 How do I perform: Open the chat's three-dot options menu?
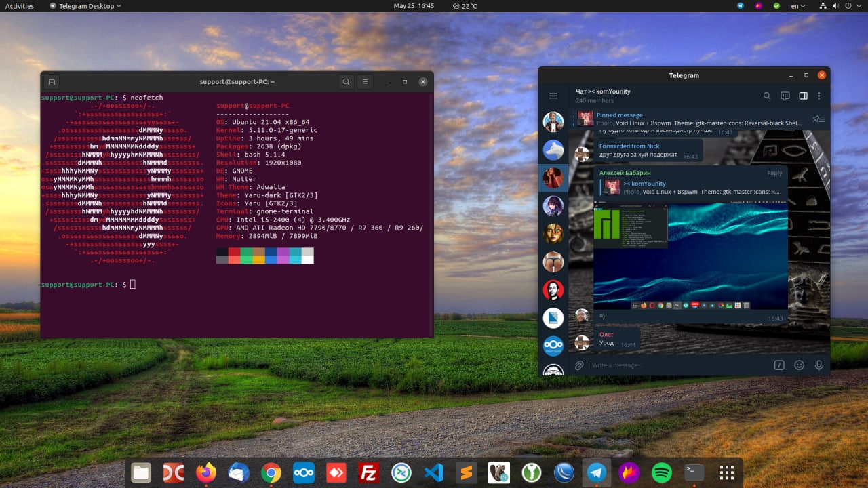[819, 96]
